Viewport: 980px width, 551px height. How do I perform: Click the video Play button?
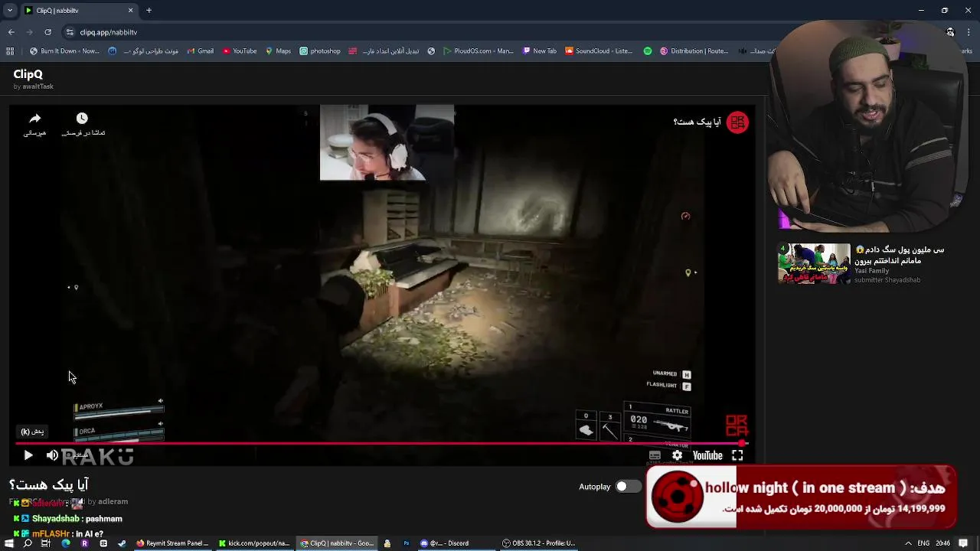[28, 455]
